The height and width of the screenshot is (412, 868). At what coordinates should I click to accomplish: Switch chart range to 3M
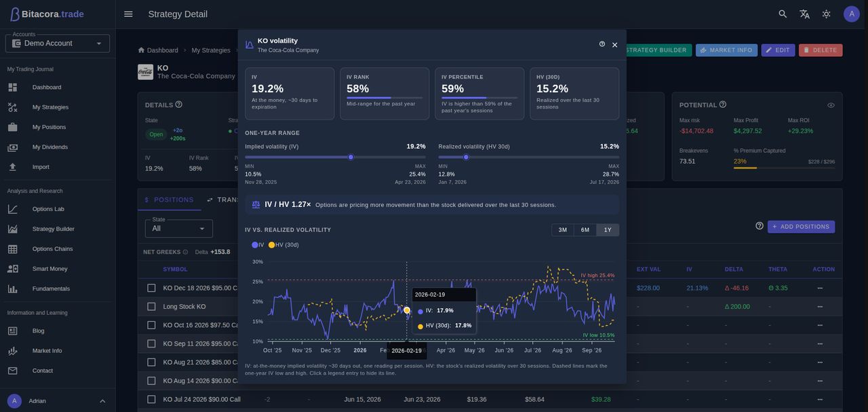coord(563,230)
